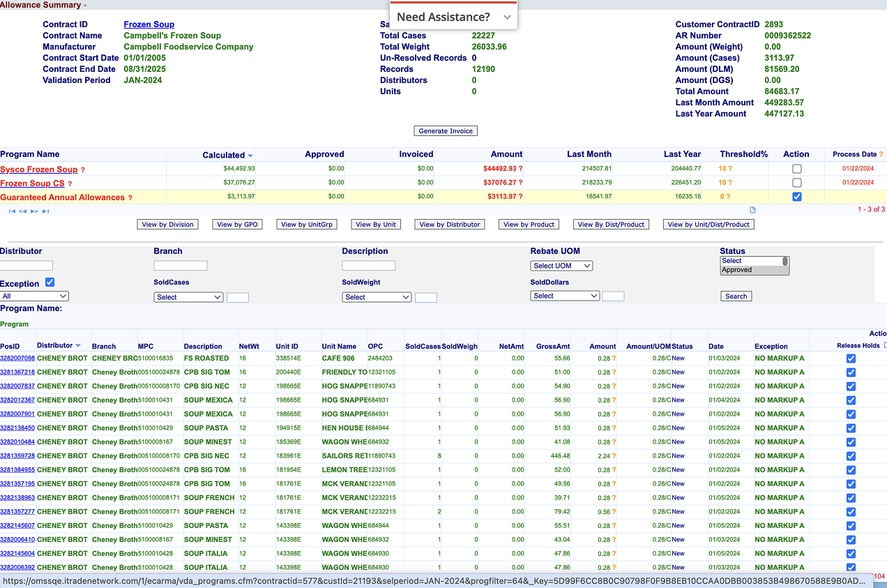
Task: Click question mark next to $44492.93 amount
Action: click(520, 169)
